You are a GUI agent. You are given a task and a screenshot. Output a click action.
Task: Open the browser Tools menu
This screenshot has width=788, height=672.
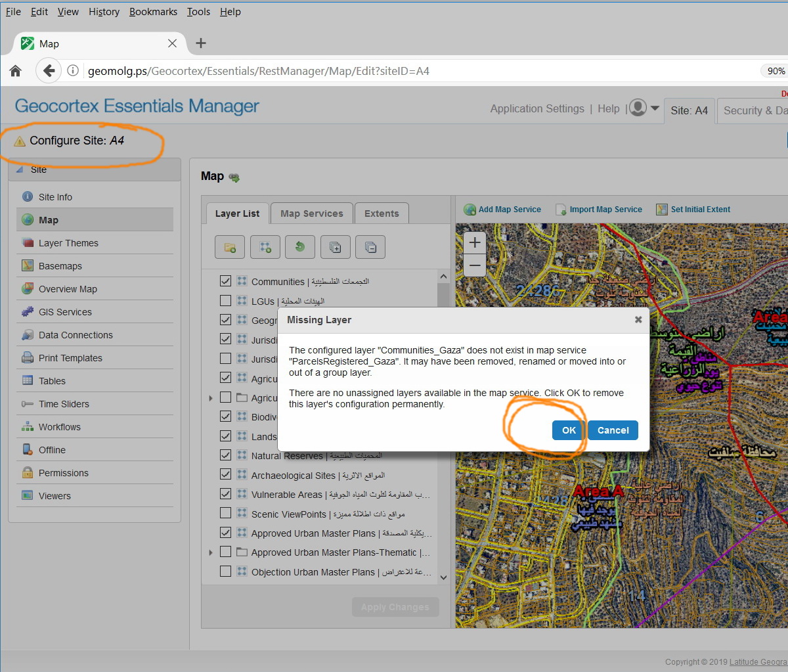(198, 12)
